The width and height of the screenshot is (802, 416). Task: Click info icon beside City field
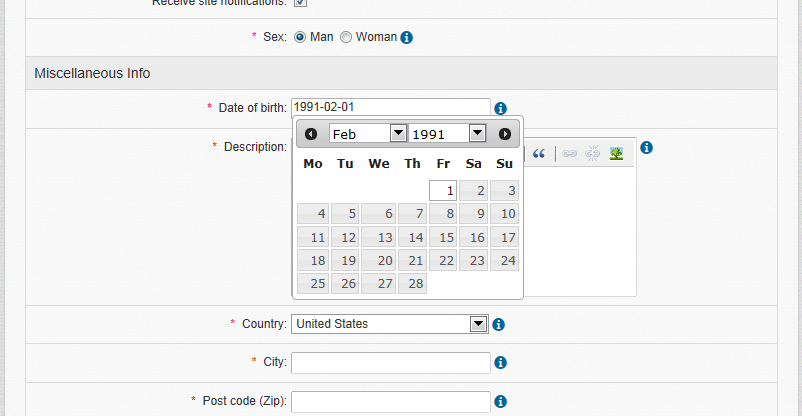501,363
